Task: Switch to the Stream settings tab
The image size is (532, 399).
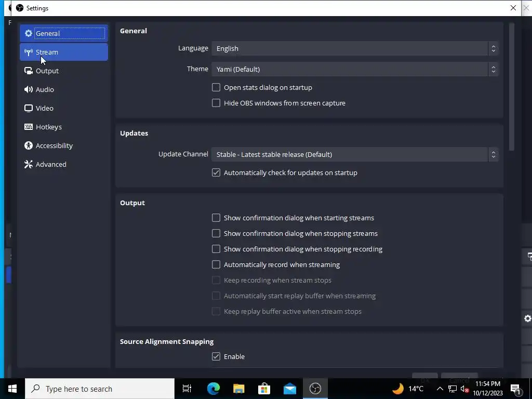Action: [64, 52]
